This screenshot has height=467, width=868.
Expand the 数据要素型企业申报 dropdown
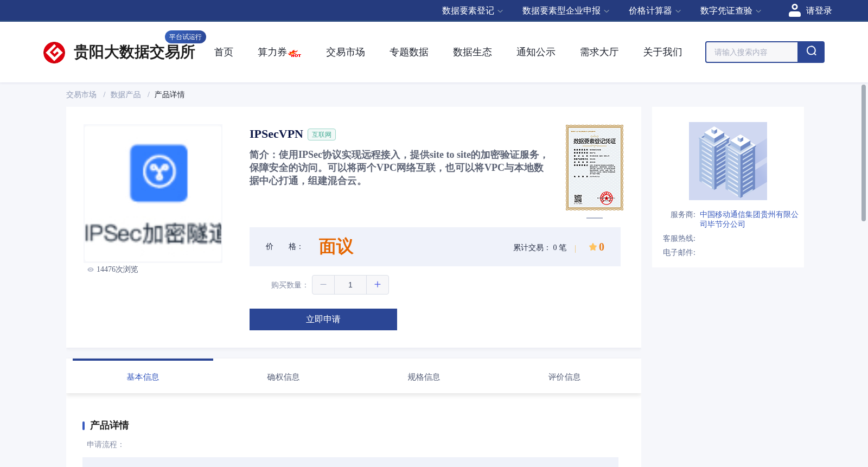pyautogui.click(x=566, y=11)
